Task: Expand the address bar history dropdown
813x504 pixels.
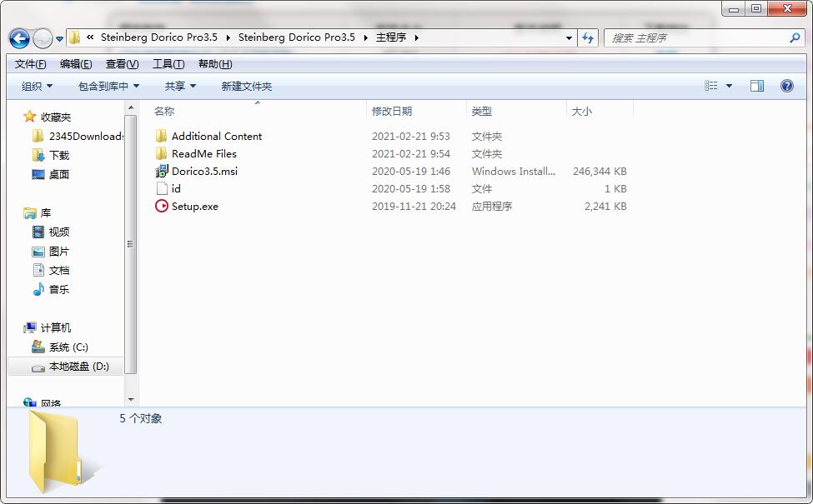Action: (569, 37)
